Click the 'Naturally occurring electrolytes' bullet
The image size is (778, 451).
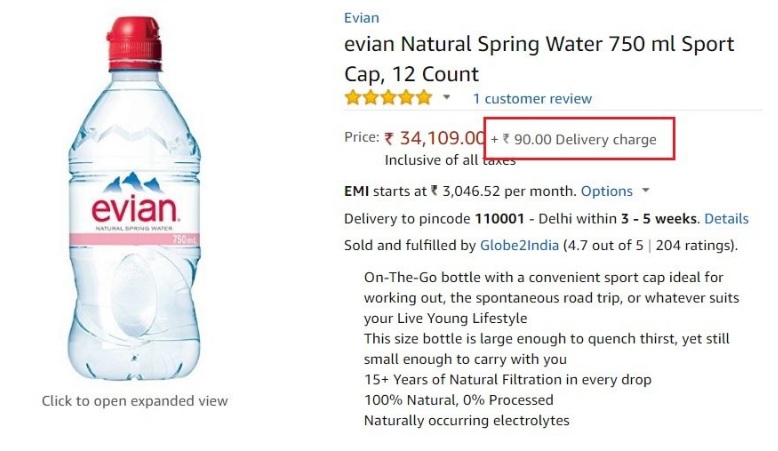pyautogui.click(x=467, y=421)
